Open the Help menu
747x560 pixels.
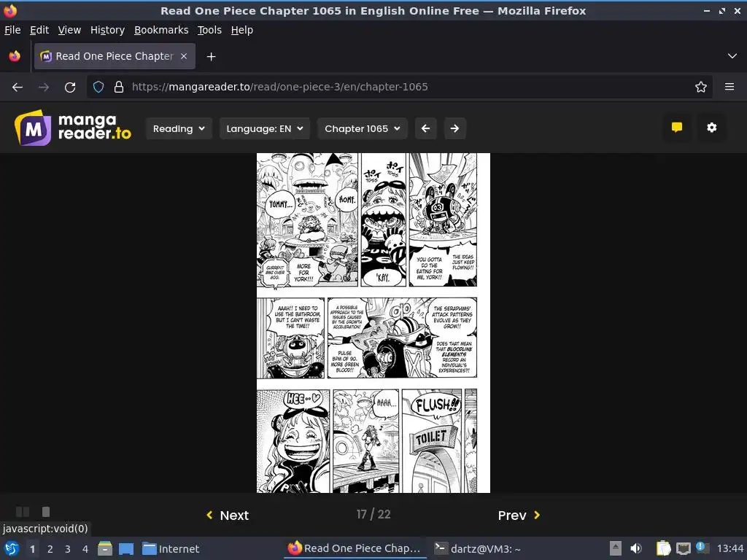coord(242,30)
